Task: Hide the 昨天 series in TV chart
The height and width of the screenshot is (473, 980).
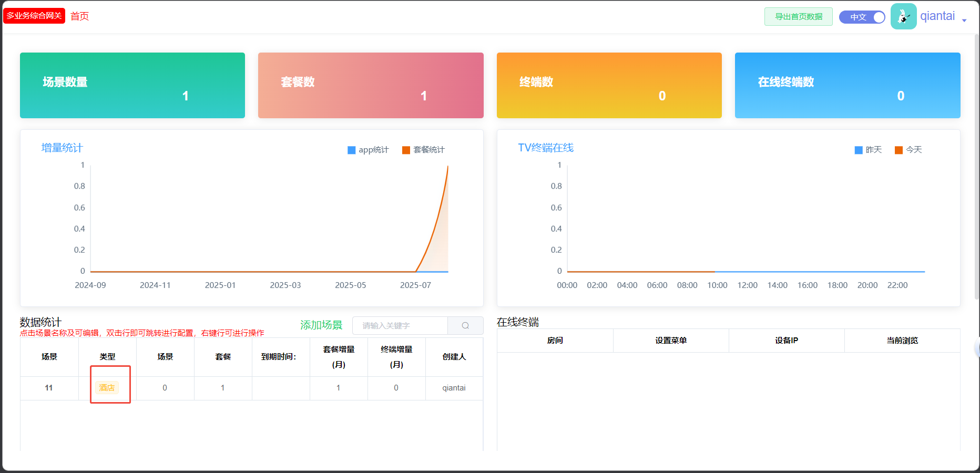Action: (868, 150)
